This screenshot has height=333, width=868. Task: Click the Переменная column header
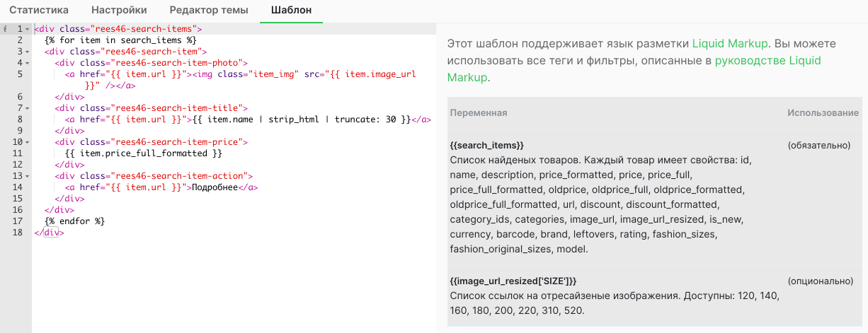pyautogui.click(x=479, y=112)
